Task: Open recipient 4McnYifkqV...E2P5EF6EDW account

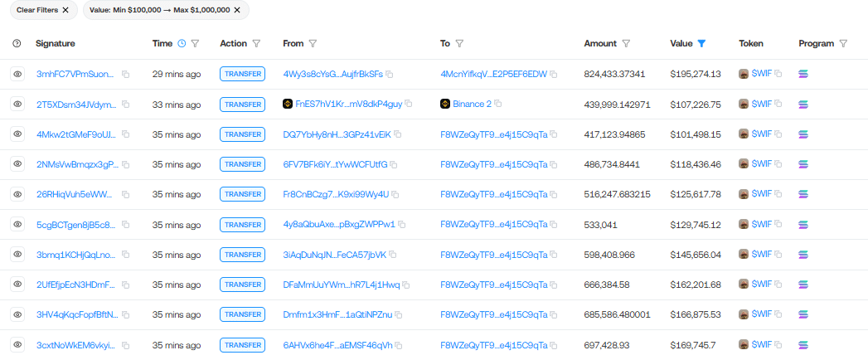Action: click(x=494, y=74)
